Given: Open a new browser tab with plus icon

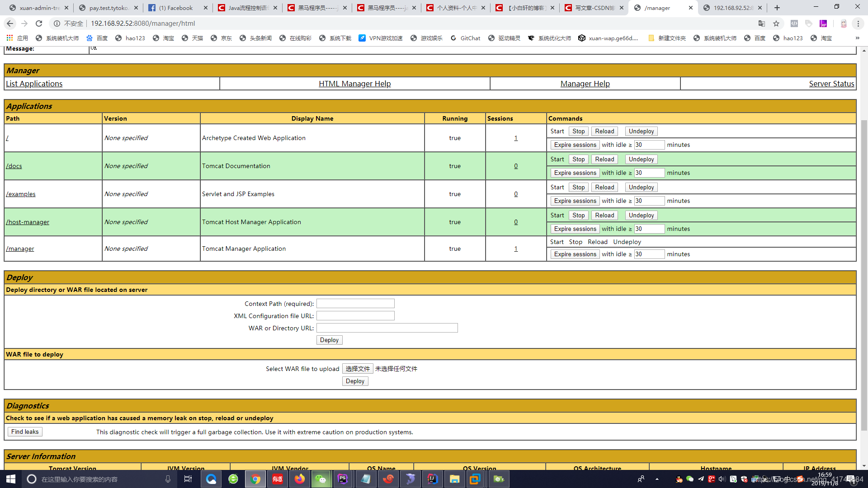Looking at the screenshot, I should (x=777, y=8).
